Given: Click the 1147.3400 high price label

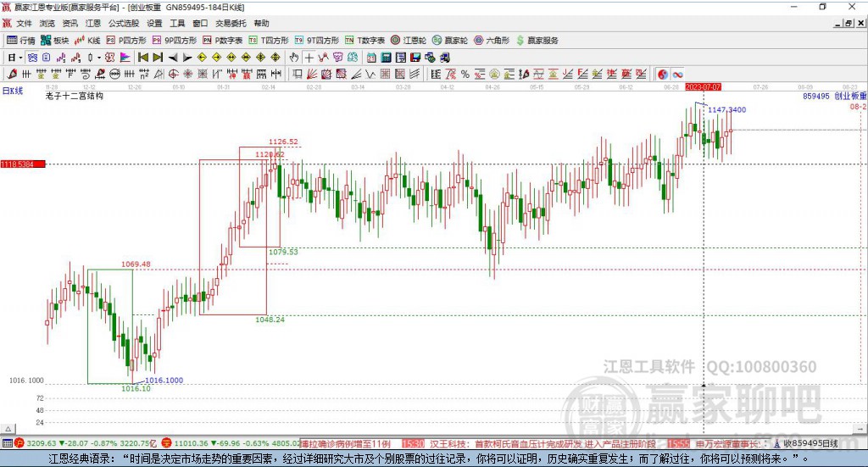Looking at the screenshot, I should pyautogui.click(x=726, y=109).
